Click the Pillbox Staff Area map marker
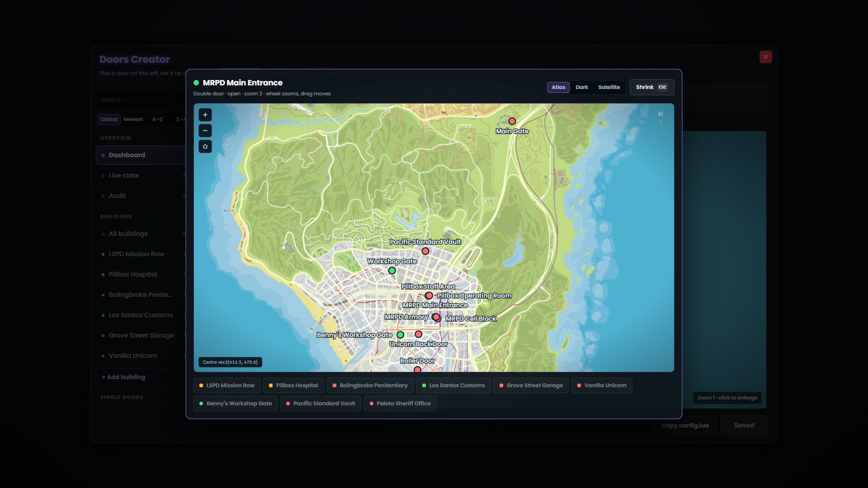The height and width of the screenshot is (488, 868). [x=429, y=296]
